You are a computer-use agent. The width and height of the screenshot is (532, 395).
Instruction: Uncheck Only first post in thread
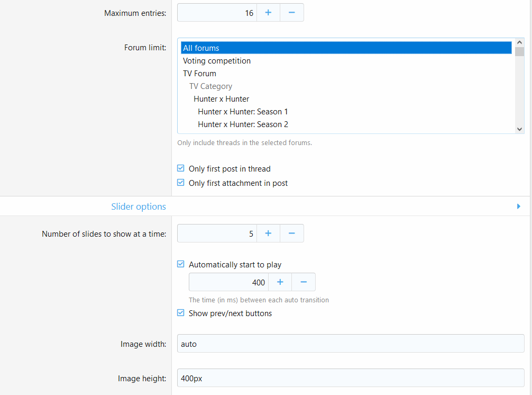(x=180, y=168)
